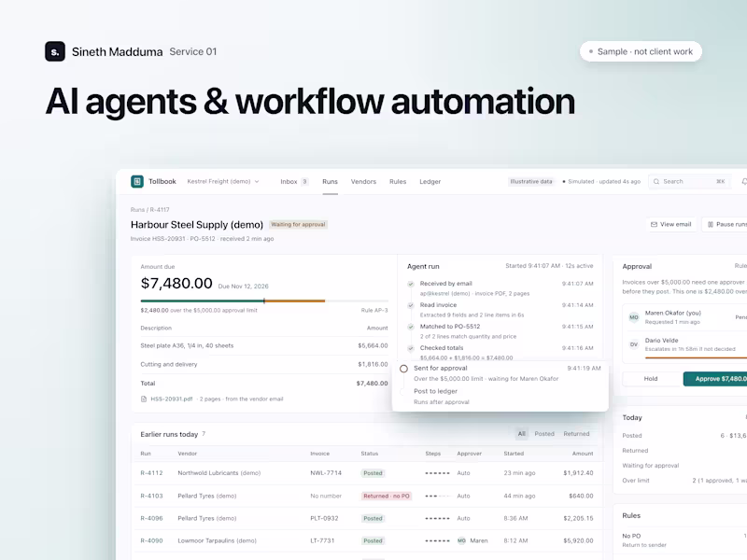Go to the Rules tab
Image resolution: width=747 pixels, height=560 pixels.
(398, 181)
